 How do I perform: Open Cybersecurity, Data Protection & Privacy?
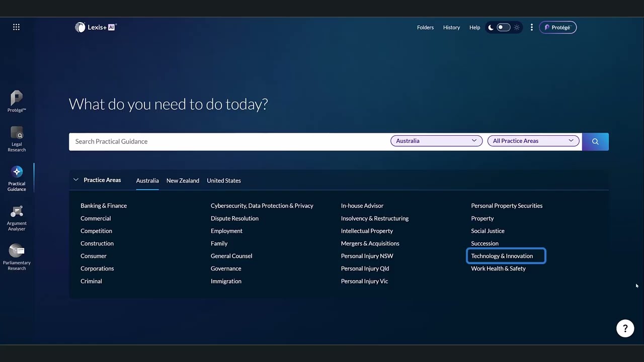point(262,206)
